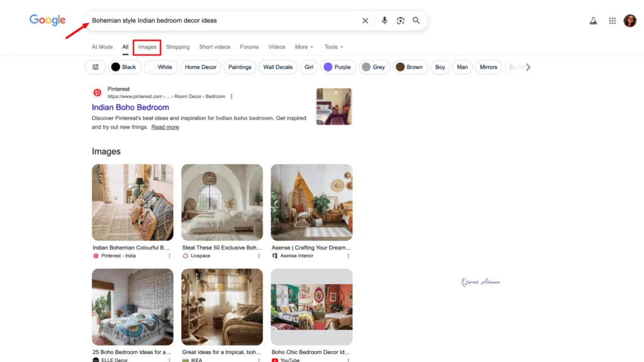Open the Indian Boho Bedroom Pinterest result
This screenshot has width=644, height=362.
130,107
